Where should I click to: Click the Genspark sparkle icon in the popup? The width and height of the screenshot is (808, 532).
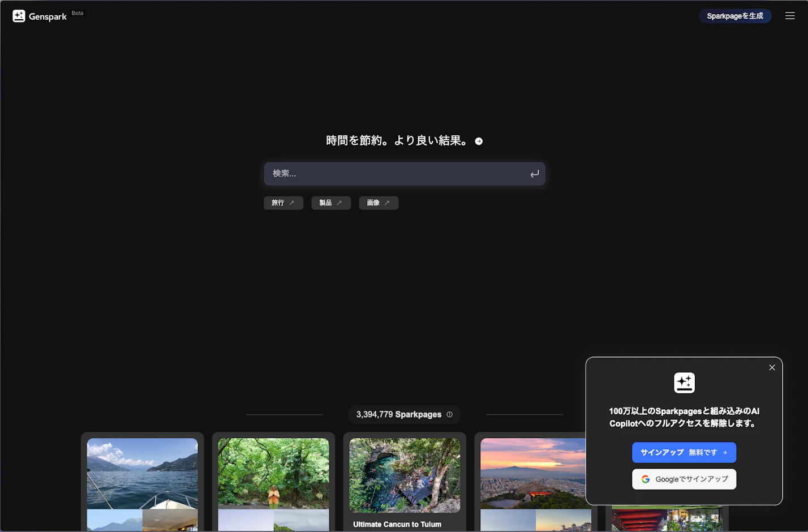tap(684, 383)
